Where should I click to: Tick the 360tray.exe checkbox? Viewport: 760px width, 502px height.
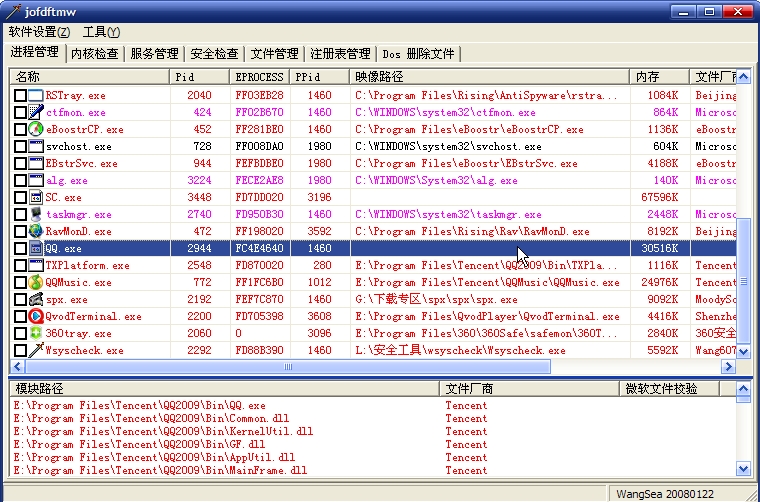pyautogui.click(x=20, y=333)
